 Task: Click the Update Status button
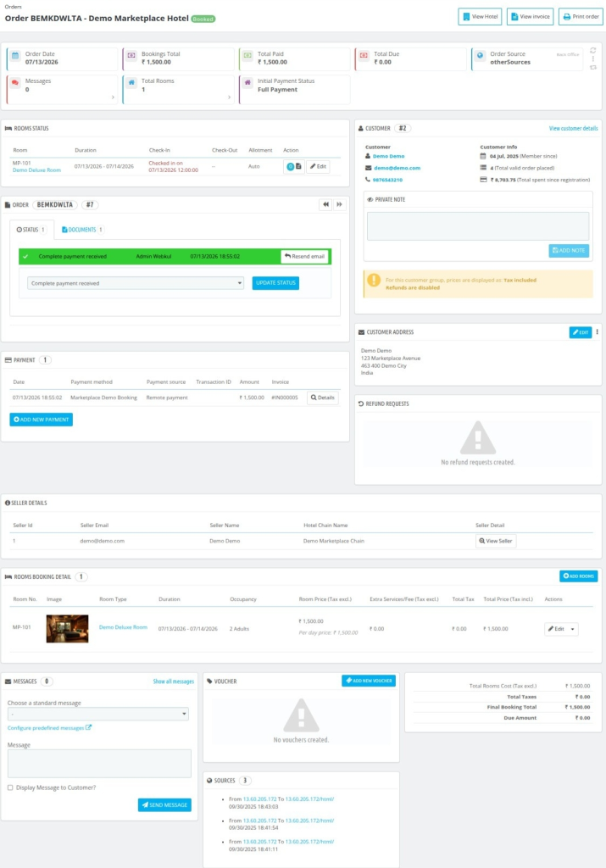point(275,283)
